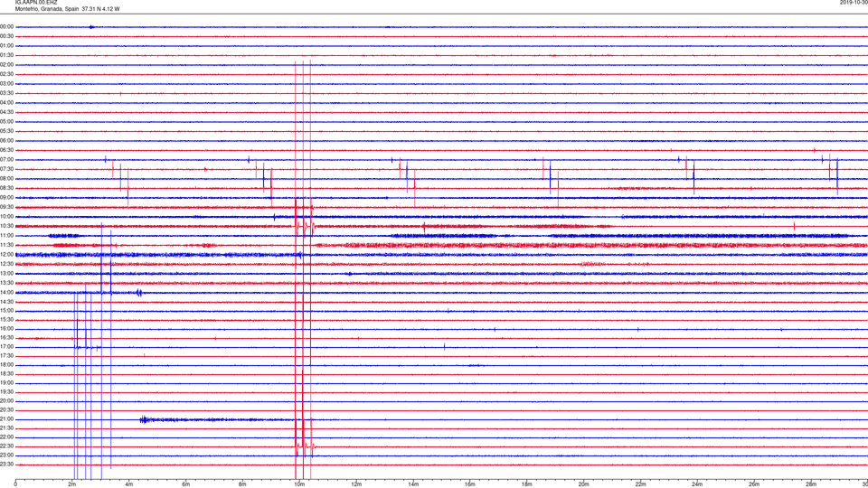Click the 10:30 trace label
Image resolution: width=868 pixels, height=488 pixels.
point(6,226)
